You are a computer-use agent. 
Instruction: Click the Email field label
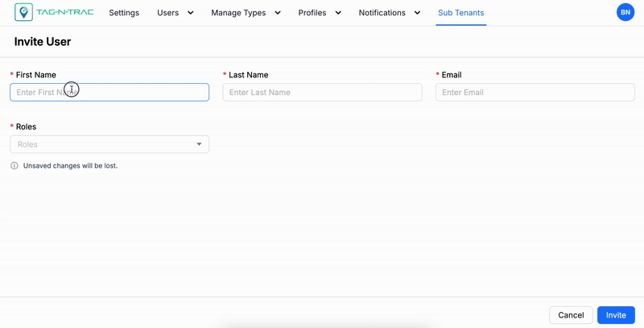(x=452, y=75)
